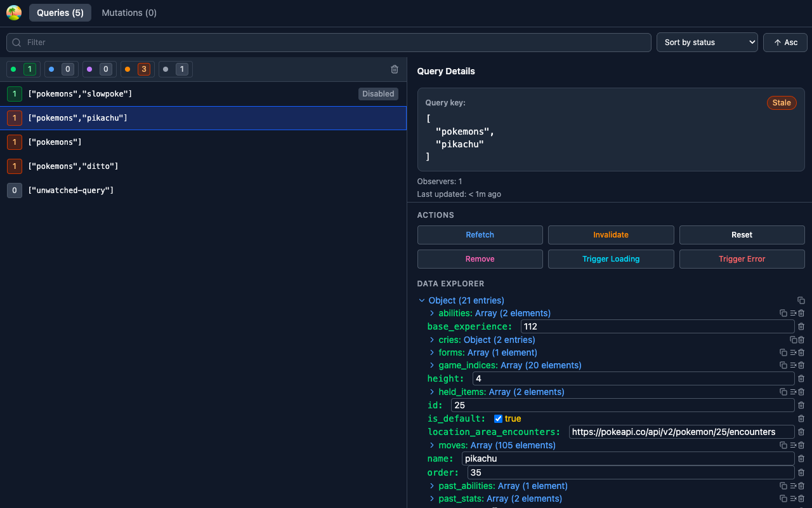Open the Sort by status dropdown

(x=707, y=43)
